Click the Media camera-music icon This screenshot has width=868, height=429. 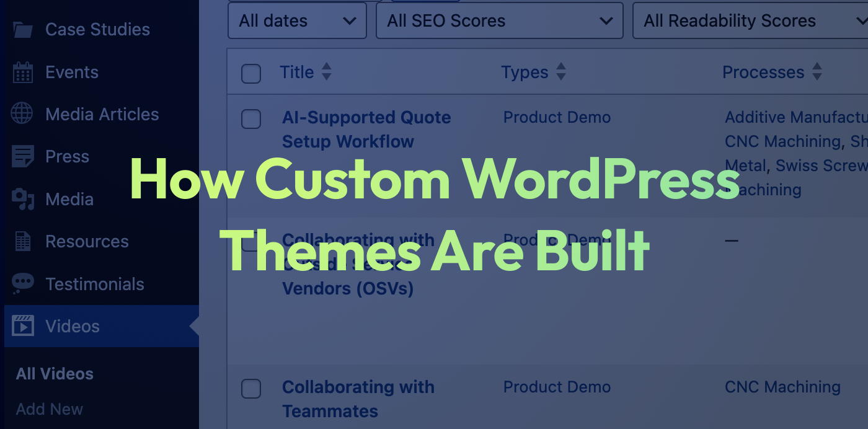[23, 199]
